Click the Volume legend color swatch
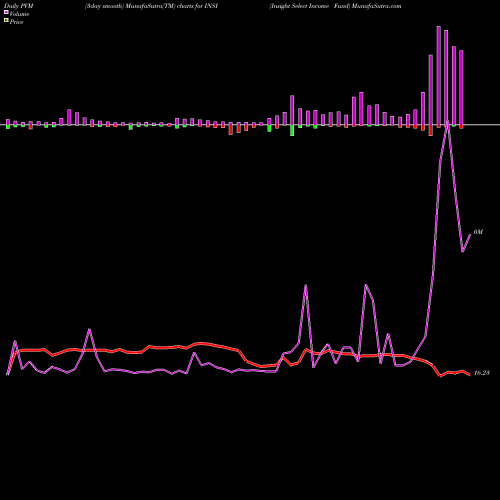500x500 pixels. click(x=6, y=13)
